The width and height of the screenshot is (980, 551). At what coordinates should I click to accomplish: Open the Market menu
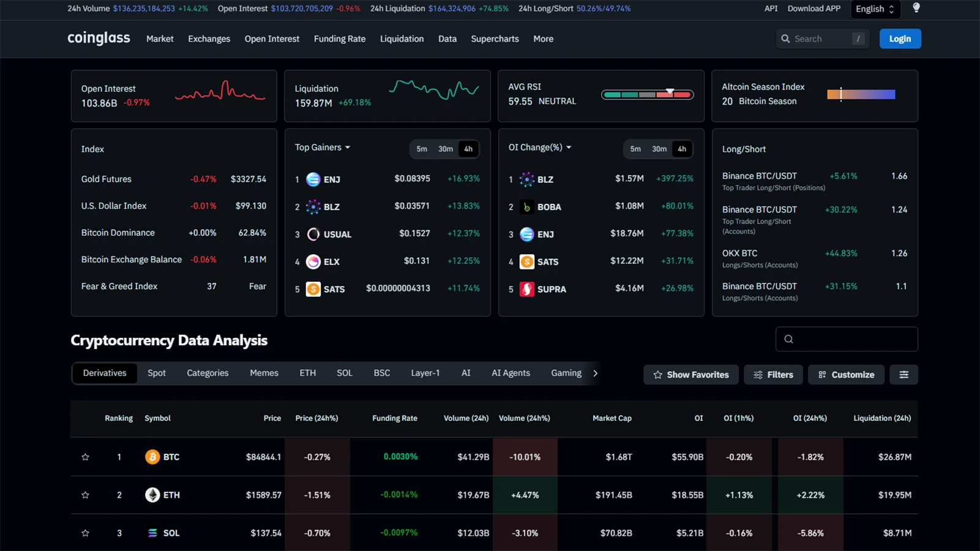pyautogui.click(x=160, y=39)
